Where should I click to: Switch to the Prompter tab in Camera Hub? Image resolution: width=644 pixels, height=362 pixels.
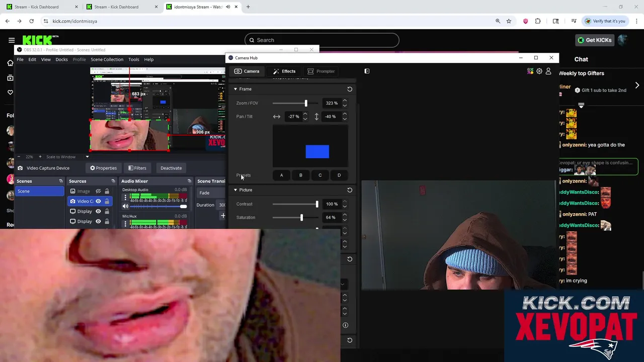(321, 71)
